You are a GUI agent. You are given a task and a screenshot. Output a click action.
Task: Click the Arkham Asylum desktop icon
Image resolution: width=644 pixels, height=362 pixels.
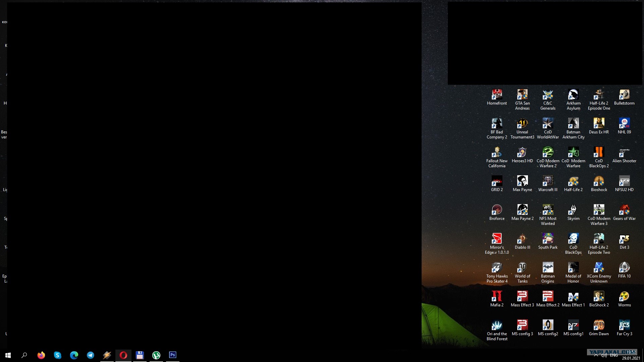click(x=573, y=100)
